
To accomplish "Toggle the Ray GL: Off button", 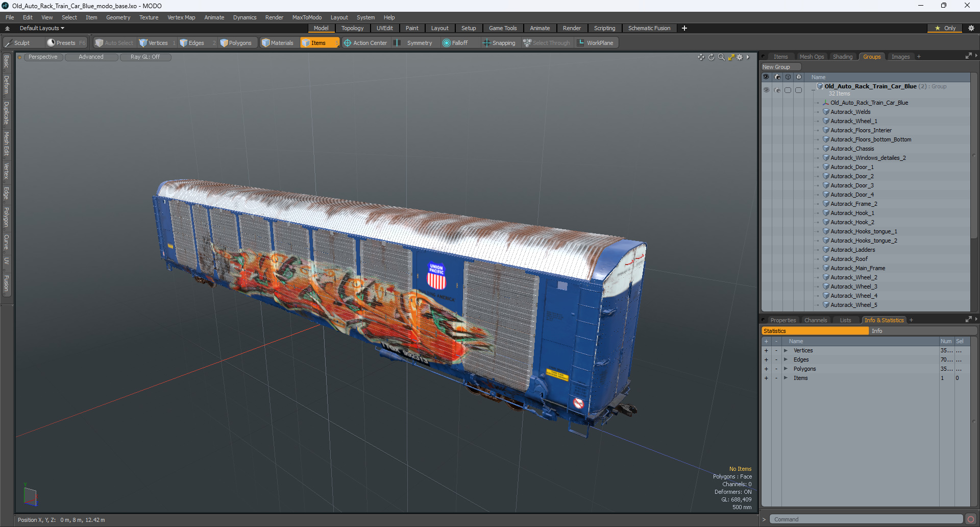I will coord(145,57).
